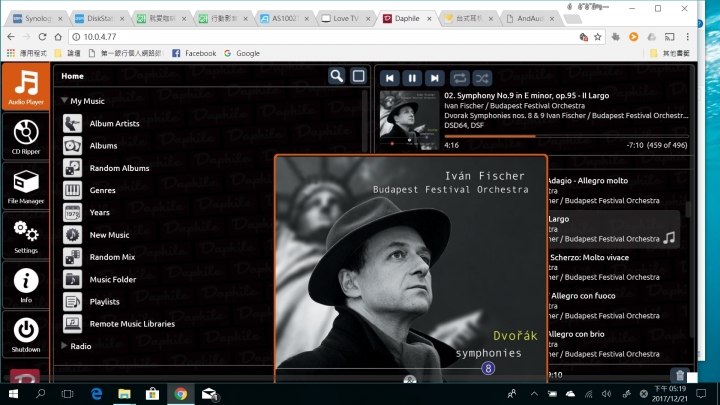
Task: Open the Playlists icon
Action: click(73, 302)
